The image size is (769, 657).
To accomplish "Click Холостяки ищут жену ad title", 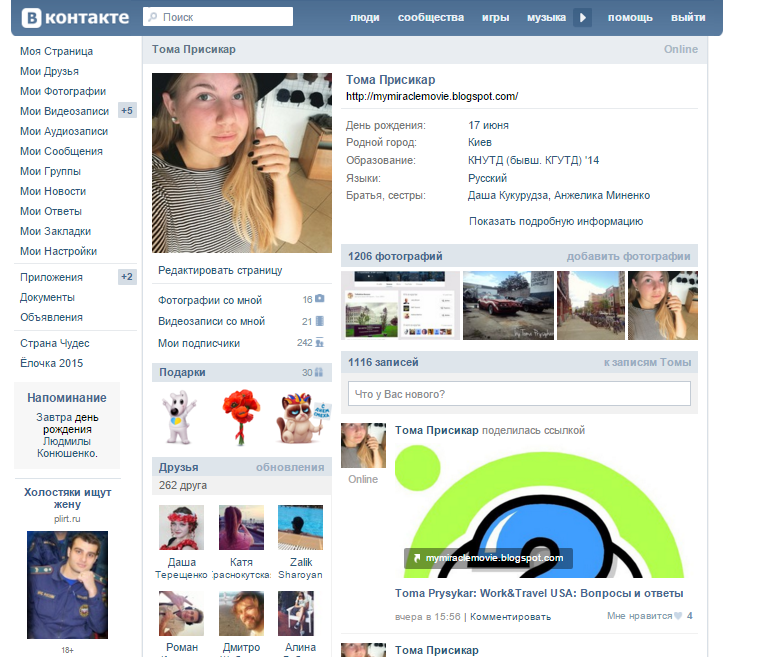I will pyautogui.click(x=68, y=498).
